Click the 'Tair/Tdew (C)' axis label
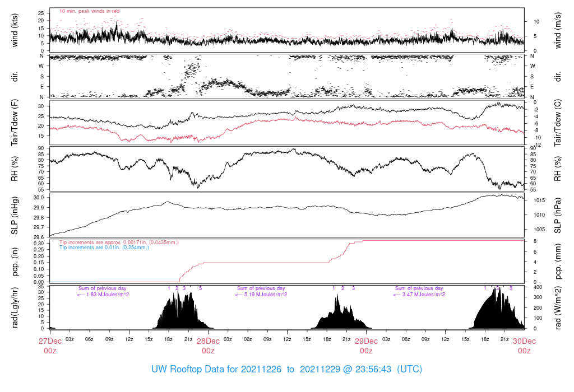Viewport: 574px width, 392px height. pos(558,123)
